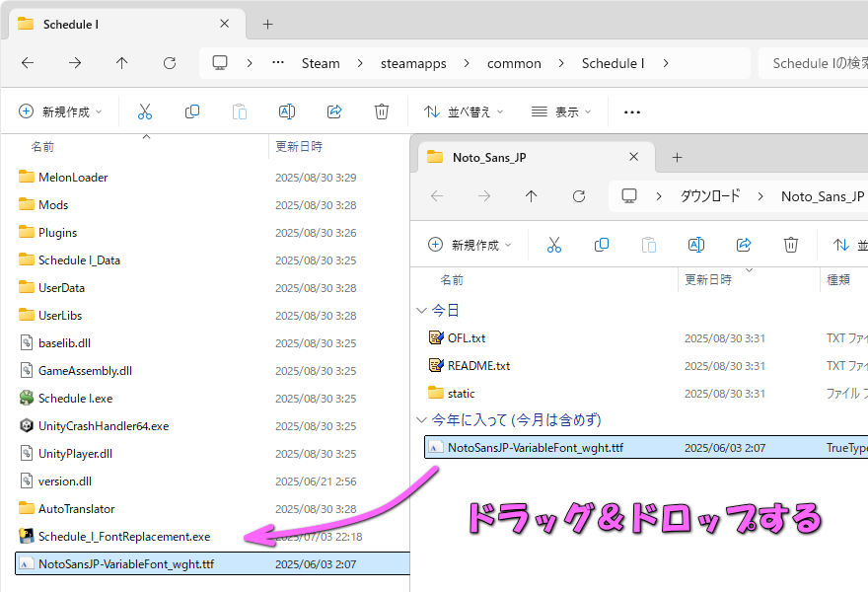Sort by 種類 column in Noto_Sans_JP window
868x592 pixels.
coord(838,279)
